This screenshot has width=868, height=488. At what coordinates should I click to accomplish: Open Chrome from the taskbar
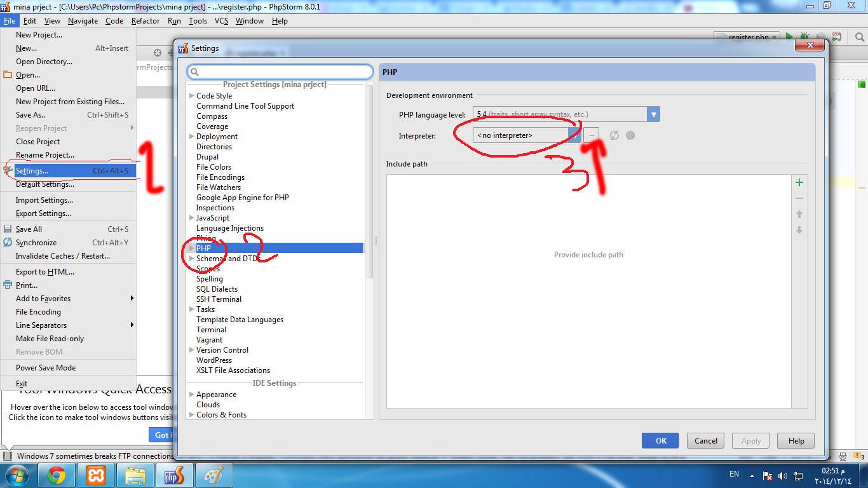click(56, 475)
